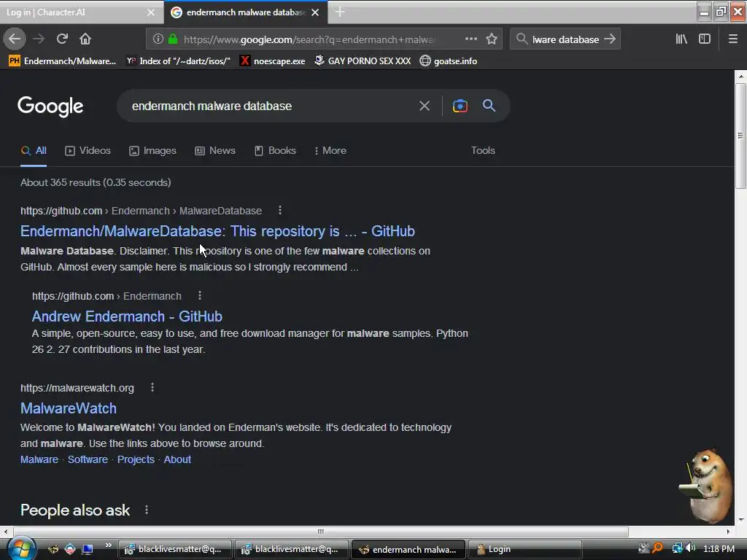Open goatse.info bookmark
The image size is (747, 560).
point(449,61)
